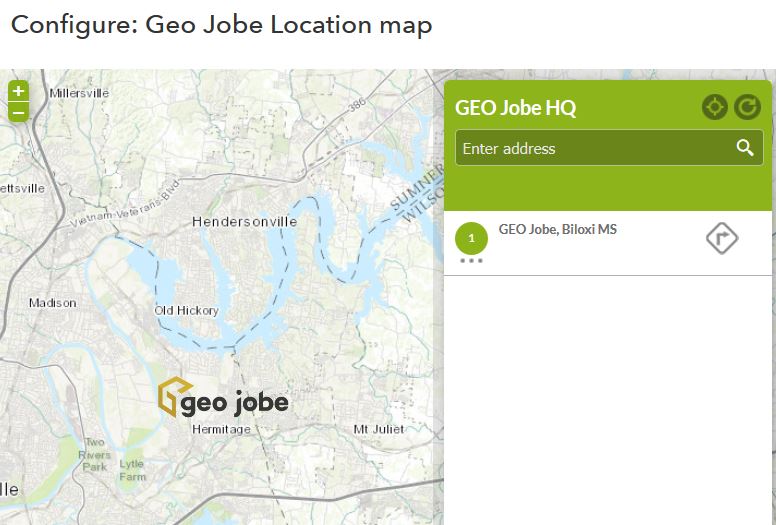The width and height of the screenshot is (776, 525).
Task: Click the Hendersonville label on the map
Action: coord(244,221)
